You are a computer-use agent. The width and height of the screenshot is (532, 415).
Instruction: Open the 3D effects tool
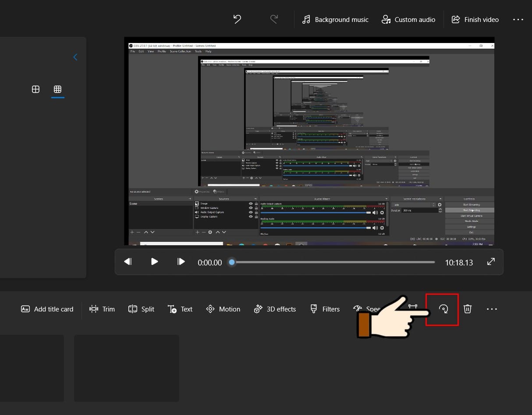(x=275, y=309)
